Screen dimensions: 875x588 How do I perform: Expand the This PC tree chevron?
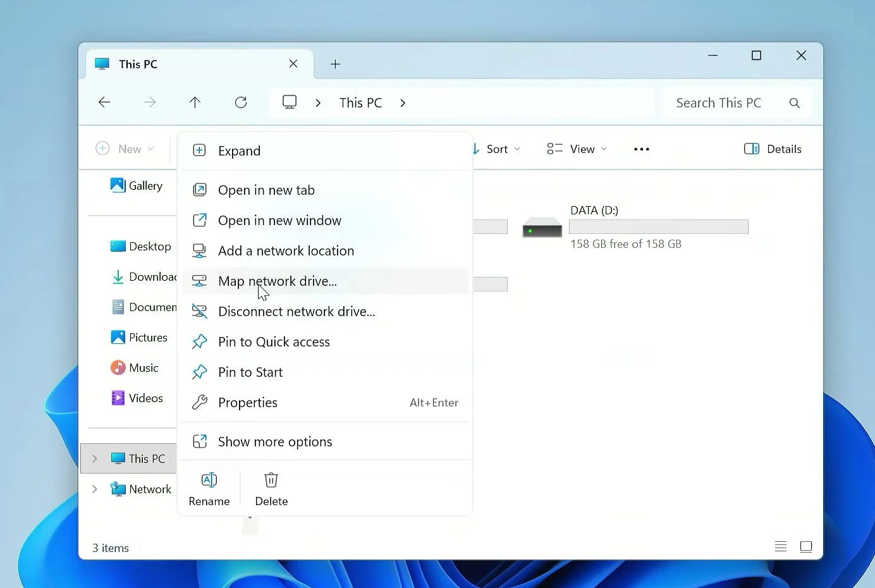95,459
